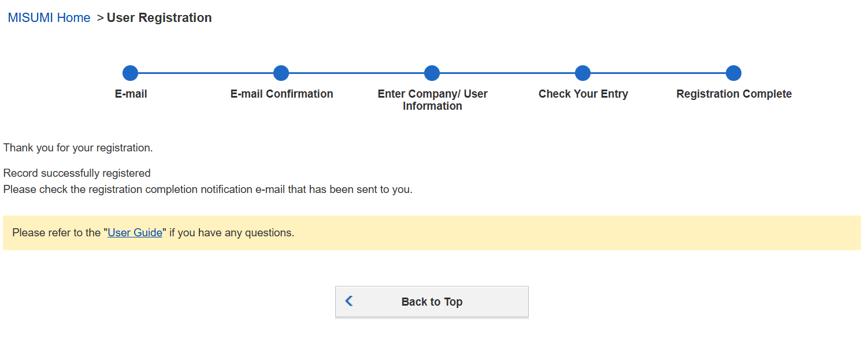Click the Registration Complete step label
Viewport: 868px width, 338px height.
coord(734,94)
